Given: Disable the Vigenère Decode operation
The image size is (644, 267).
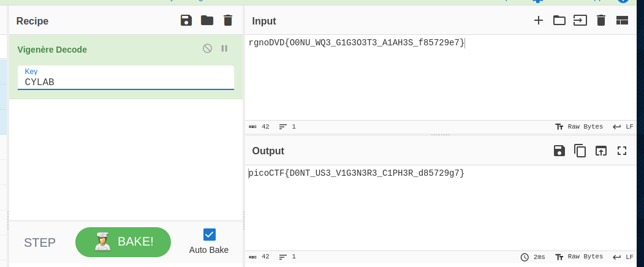Looking at the screenshot, I should click(x=208, y=48).
